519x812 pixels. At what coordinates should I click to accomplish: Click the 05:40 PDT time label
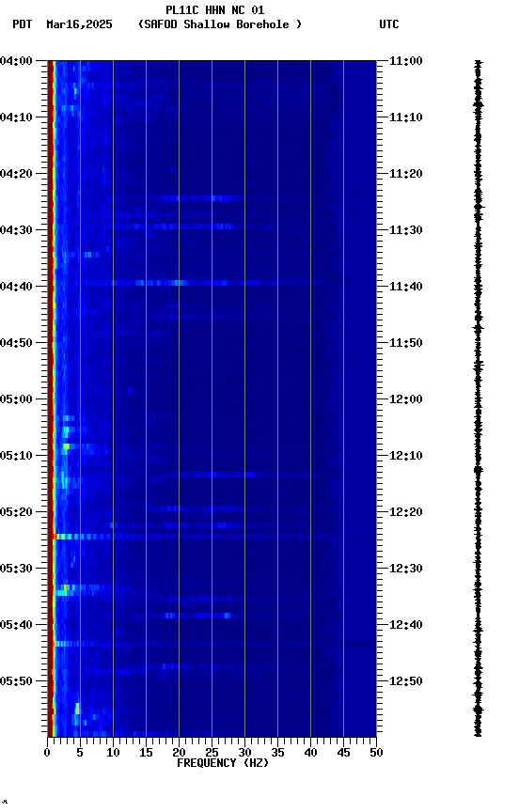click(x=16, y=625)
